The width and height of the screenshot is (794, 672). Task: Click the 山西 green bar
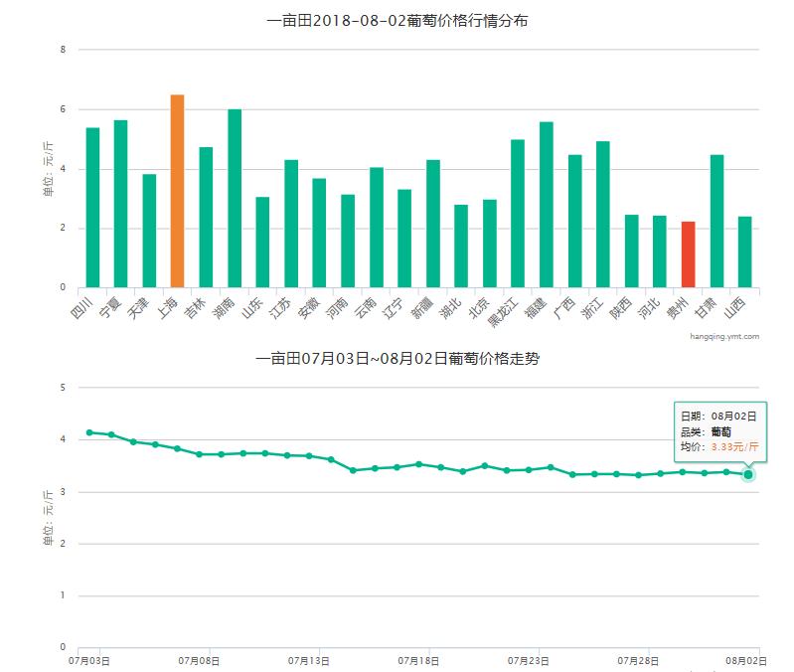point(745,252)
